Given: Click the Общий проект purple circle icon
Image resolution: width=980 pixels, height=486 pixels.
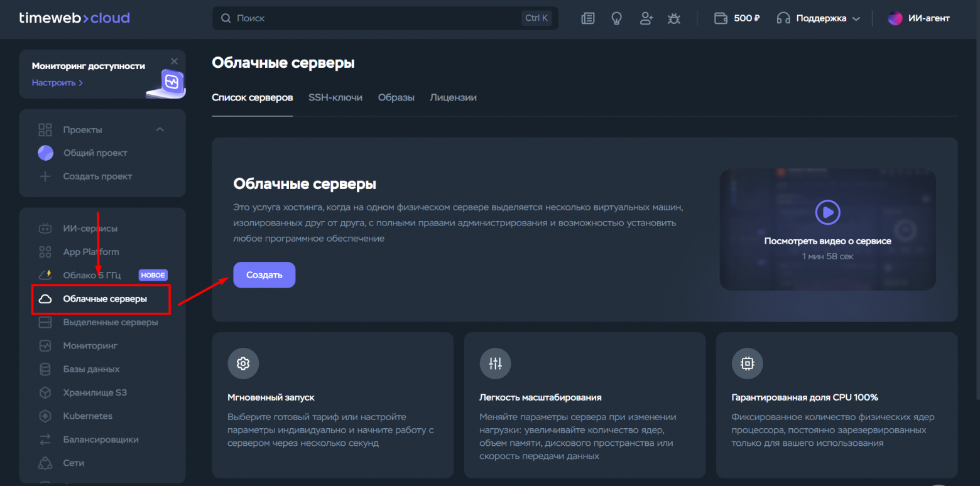Looking at the screenshot, I should click(45, 153).
